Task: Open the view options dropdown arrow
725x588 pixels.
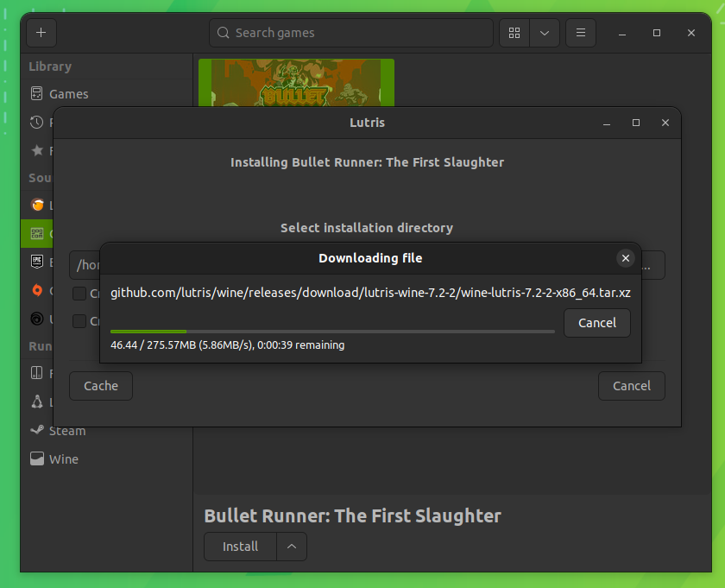Action: (x=545, y=33)
